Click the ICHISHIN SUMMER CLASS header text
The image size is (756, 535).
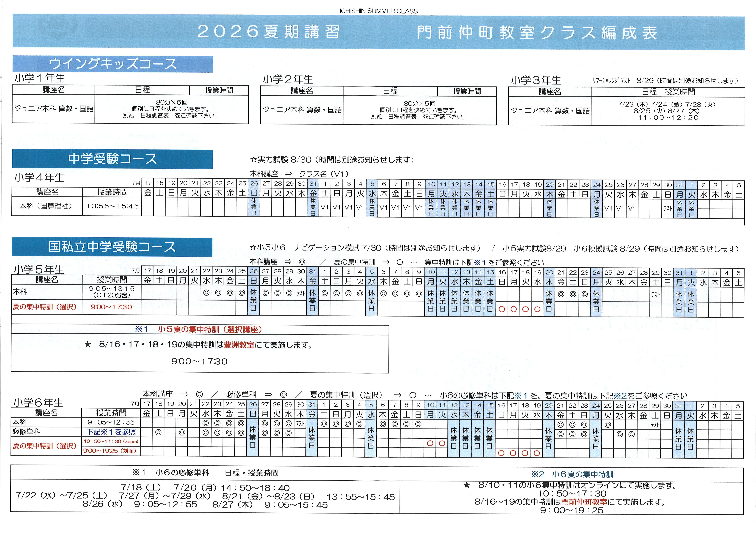[x=379, y=11]
